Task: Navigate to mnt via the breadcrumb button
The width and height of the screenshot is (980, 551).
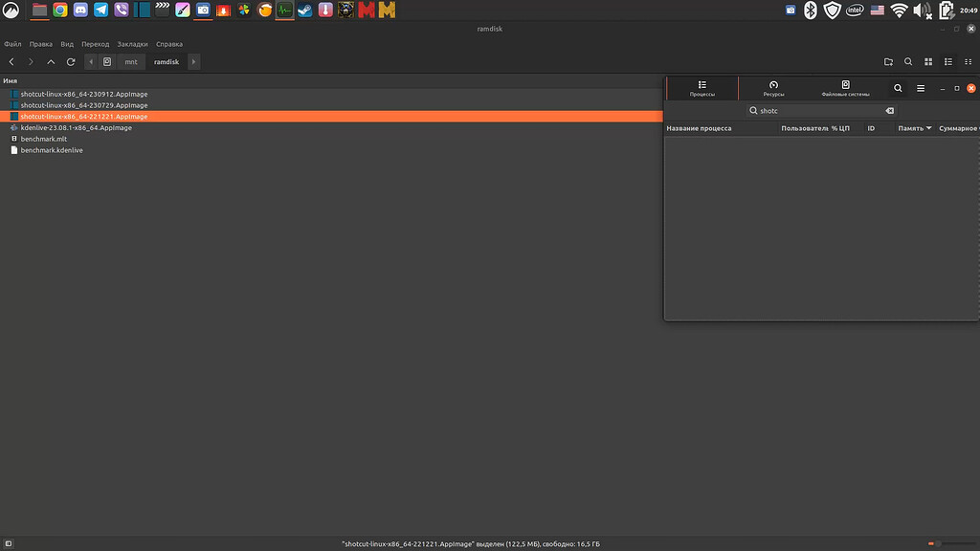Action: click(x=131, y=61)
